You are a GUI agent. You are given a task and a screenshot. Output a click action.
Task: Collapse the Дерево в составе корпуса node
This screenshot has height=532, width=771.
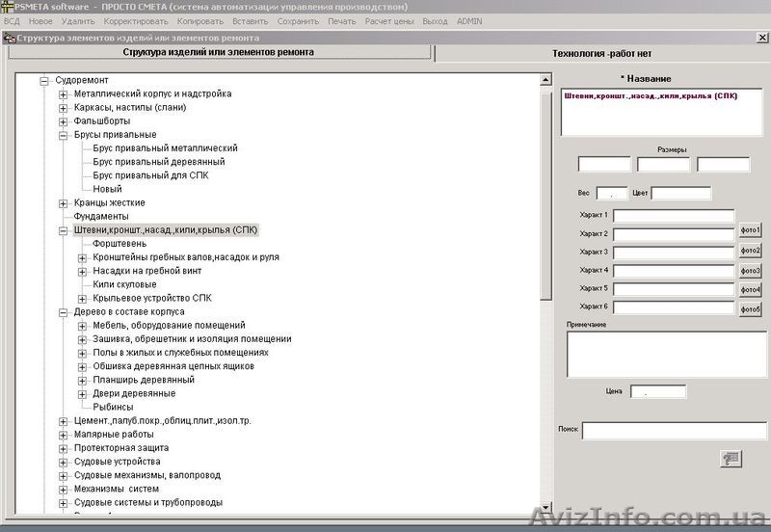point(64,312)
